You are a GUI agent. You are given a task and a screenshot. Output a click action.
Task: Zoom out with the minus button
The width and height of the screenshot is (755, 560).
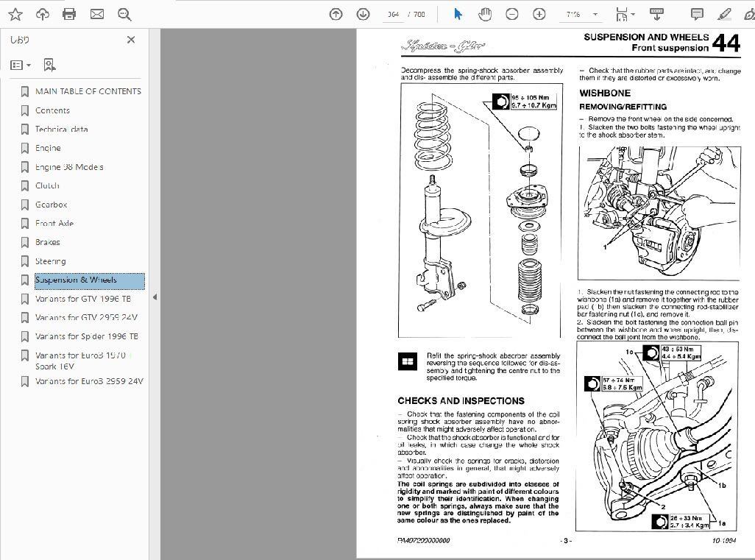(512, 15)
